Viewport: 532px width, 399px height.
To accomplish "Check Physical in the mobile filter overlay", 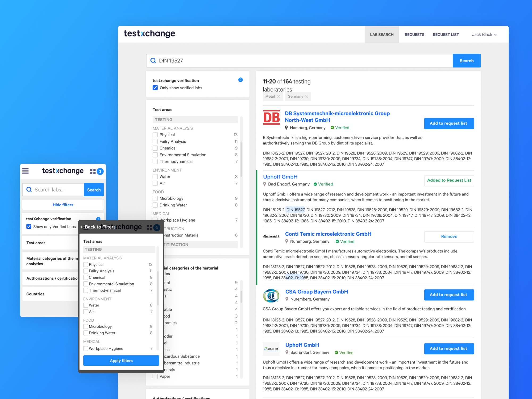I will pyautogui.click(x=86, y=265).
